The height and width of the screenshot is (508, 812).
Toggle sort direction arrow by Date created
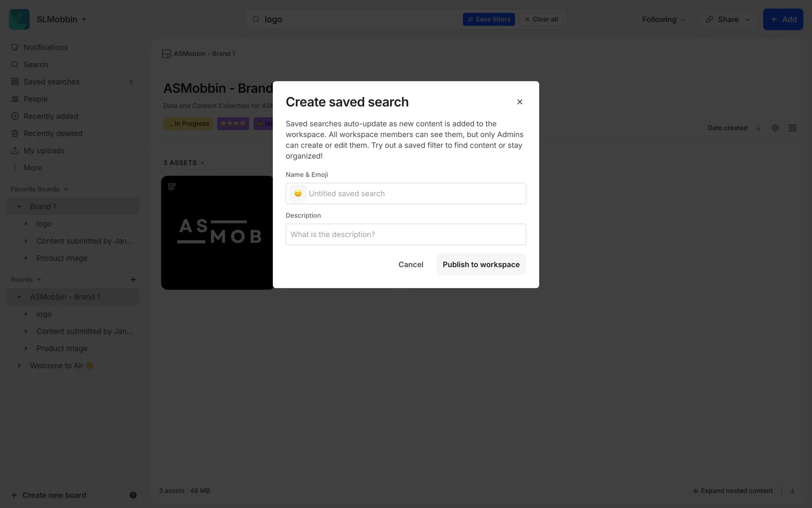point(758,128)
